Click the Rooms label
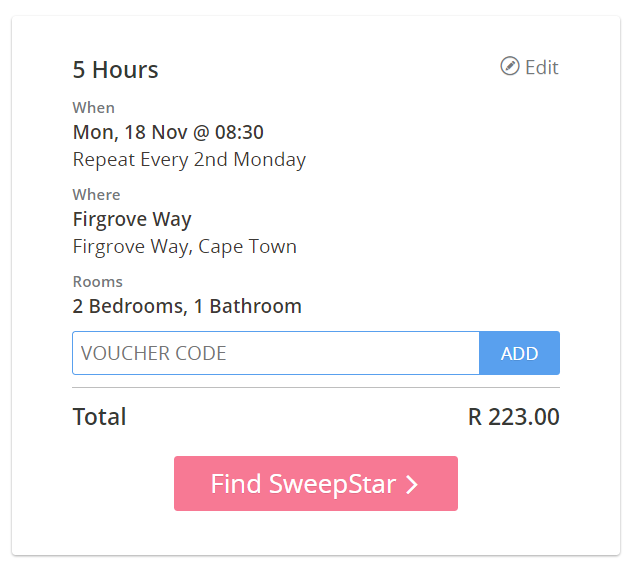Screen dimensions: 632x567 coord(98,282)
